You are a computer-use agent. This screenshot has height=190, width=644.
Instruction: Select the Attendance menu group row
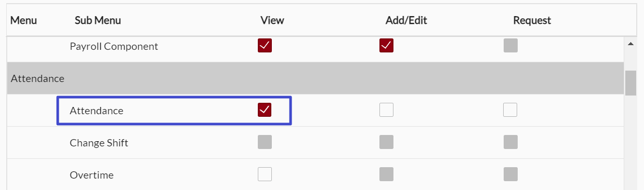click(316, 78)
